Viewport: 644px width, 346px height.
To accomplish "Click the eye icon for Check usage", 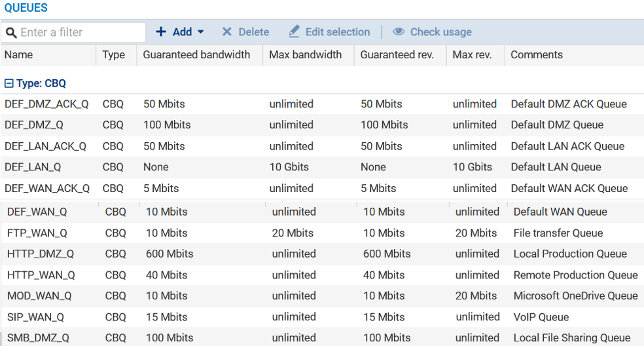I will pyautogui.click(x=399, y=31).
